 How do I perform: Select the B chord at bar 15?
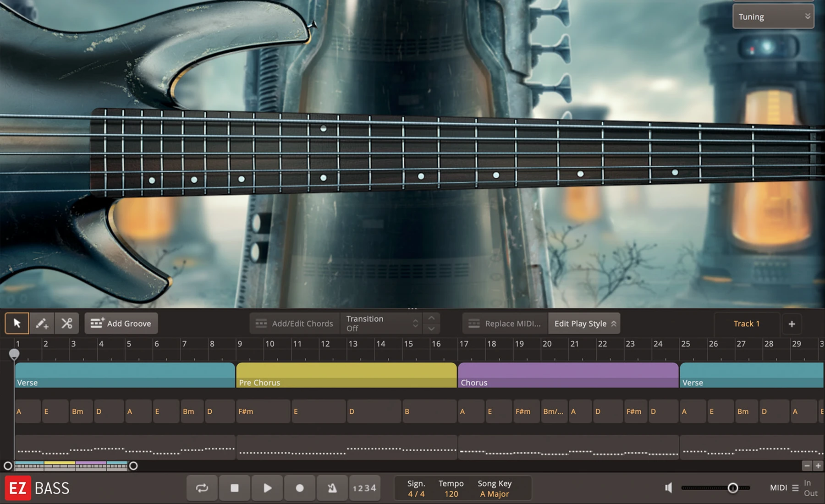429,411
